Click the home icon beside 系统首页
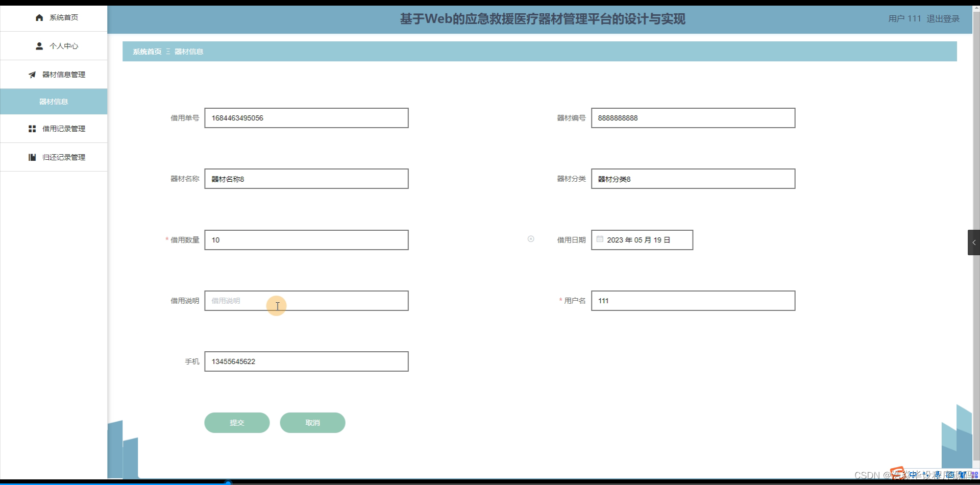Image resolution: width=980 pixels, height=485 pixels. point(39,17)
